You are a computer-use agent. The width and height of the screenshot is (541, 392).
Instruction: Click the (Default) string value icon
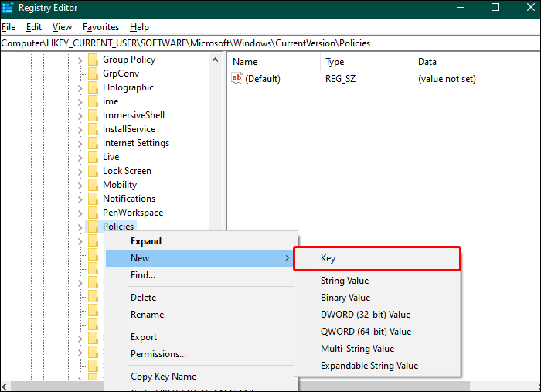click(x=238, y=79)
